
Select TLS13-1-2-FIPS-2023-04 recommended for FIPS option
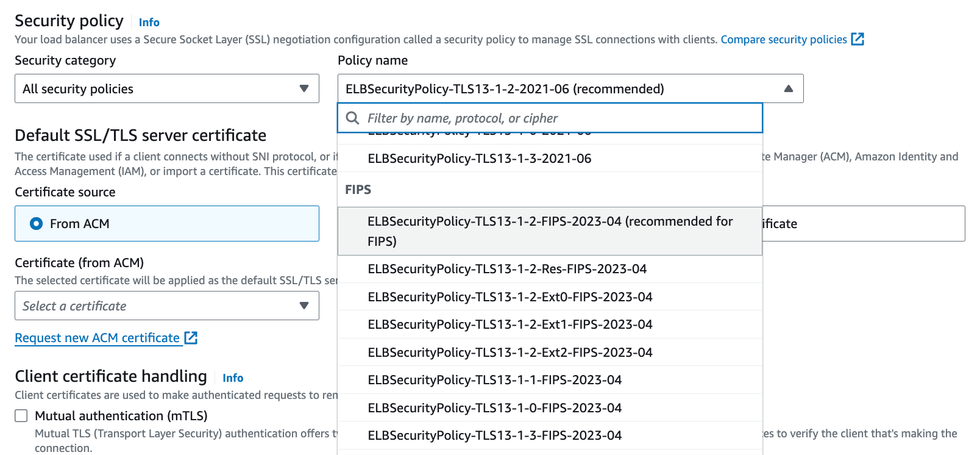[550, 231]
